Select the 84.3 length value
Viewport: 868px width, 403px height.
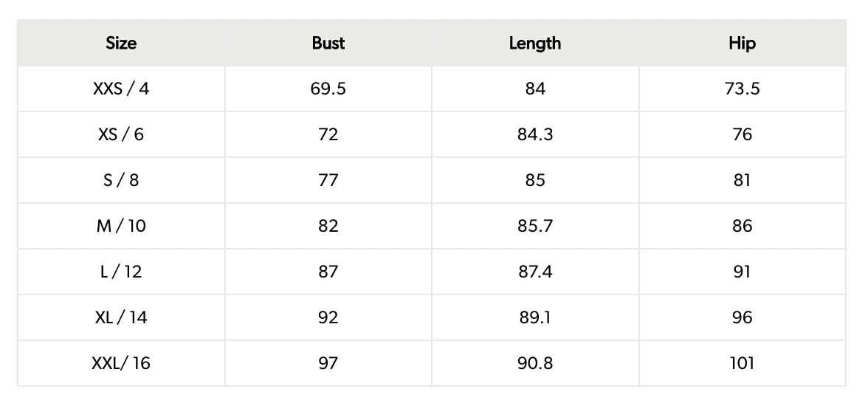click(535, 135)
